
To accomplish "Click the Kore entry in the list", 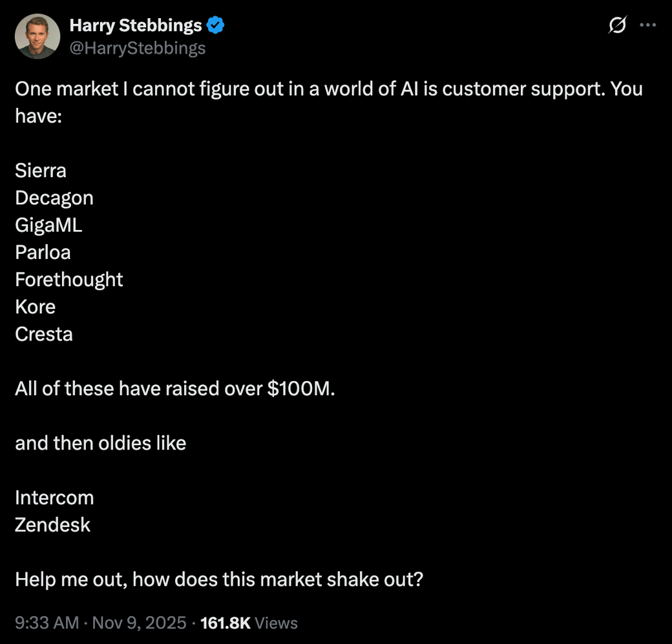I will (x=36, y=306).
